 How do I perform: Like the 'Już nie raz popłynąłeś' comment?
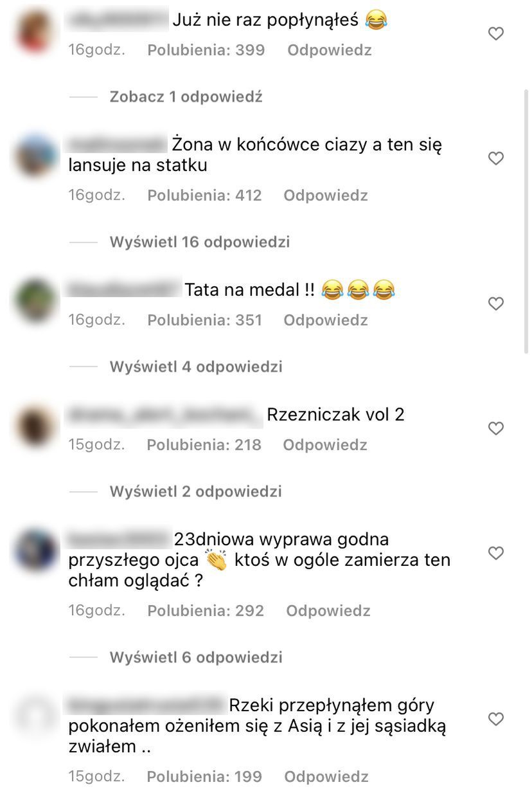tap(496, 34)
